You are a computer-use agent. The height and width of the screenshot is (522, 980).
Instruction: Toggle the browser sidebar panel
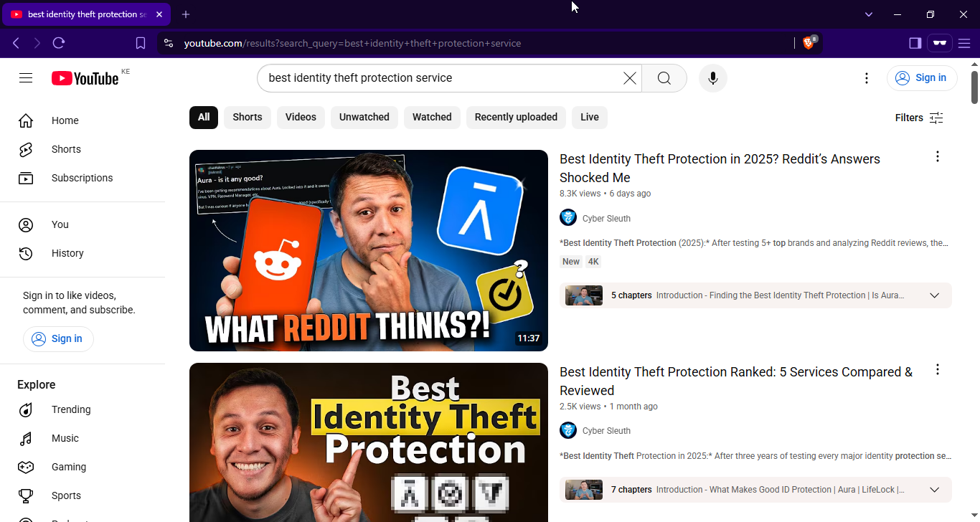pyautogui.click(x=915, y=43)
